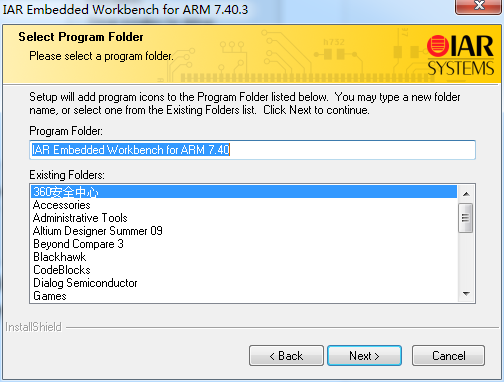Click the empty scrollbar track below thumb

click(466, 259)
